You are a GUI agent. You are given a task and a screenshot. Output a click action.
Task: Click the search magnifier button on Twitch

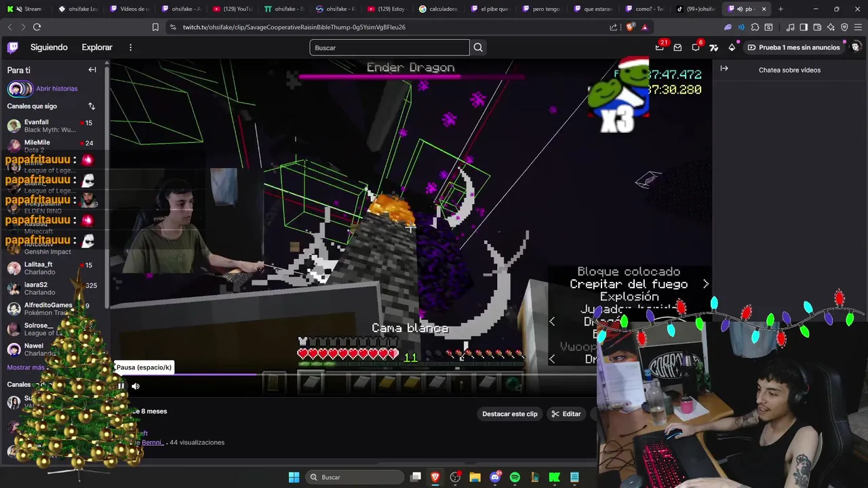click(478, 47)
